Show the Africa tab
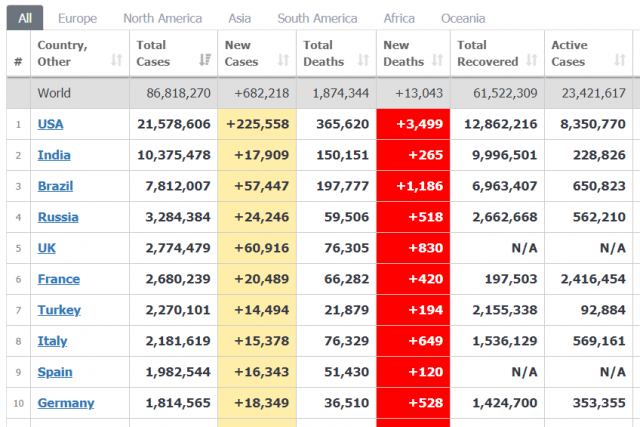Image resolution: width=640 pixels, height=427 pixels. (x=399, y=18)
